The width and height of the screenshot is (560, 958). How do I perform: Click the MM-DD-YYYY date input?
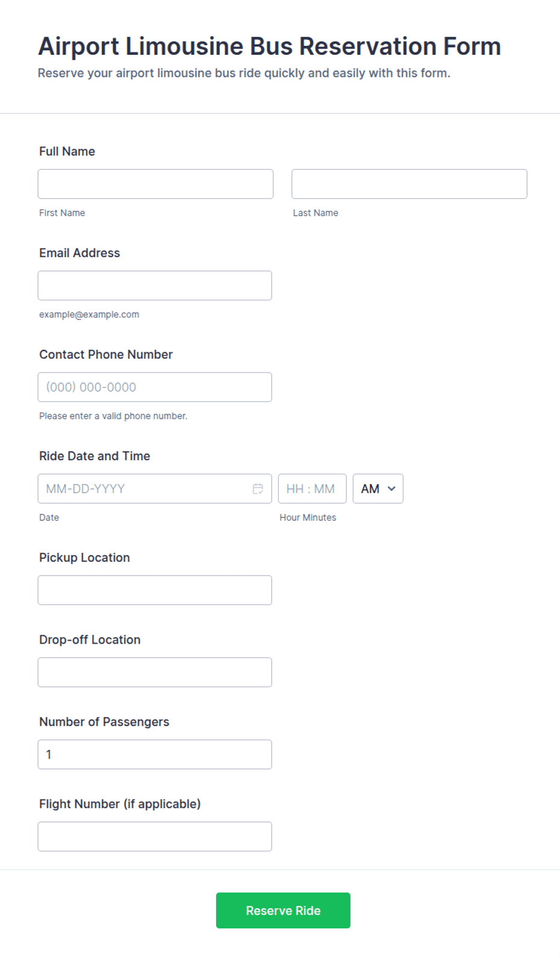click(x=155, y=489)
